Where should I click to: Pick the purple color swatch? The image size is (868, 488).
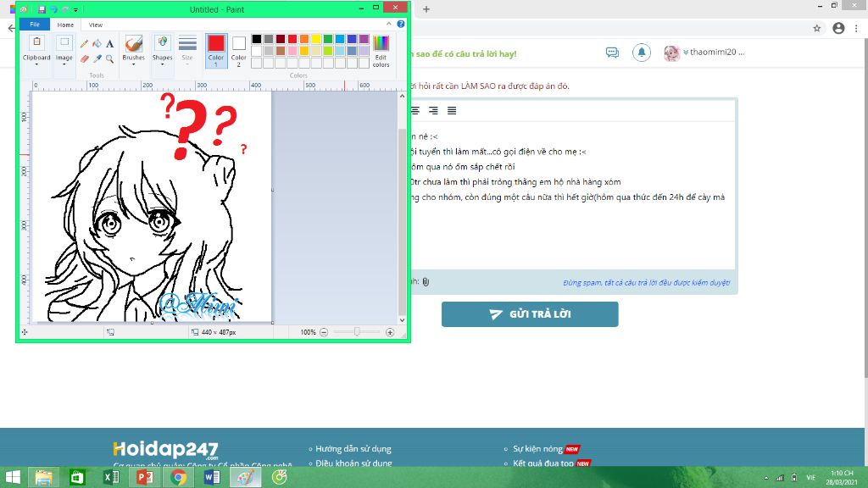(x=364, y=39)
